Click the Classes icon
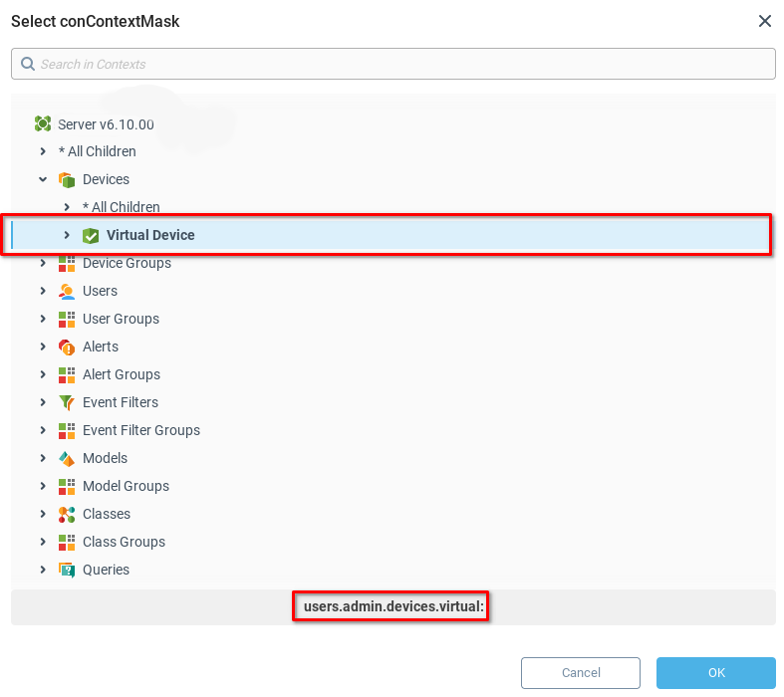Screen dimensions: 784x697 tap(67, 514)
